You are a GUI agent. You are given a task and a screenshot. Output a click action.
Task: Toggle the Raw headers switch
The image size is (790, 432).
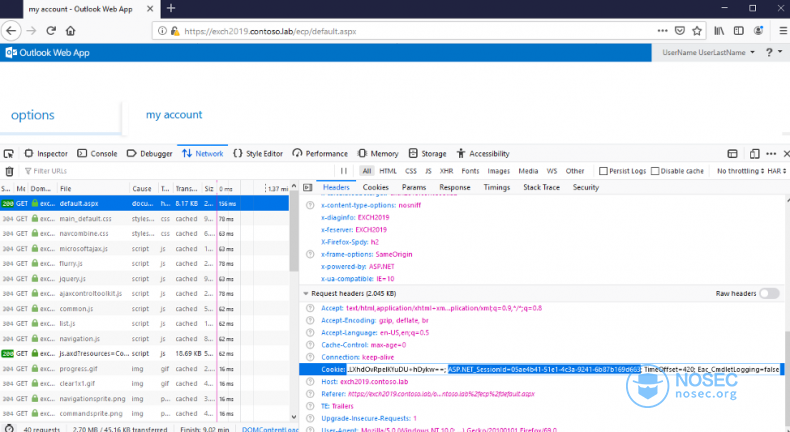click(769, 293)
